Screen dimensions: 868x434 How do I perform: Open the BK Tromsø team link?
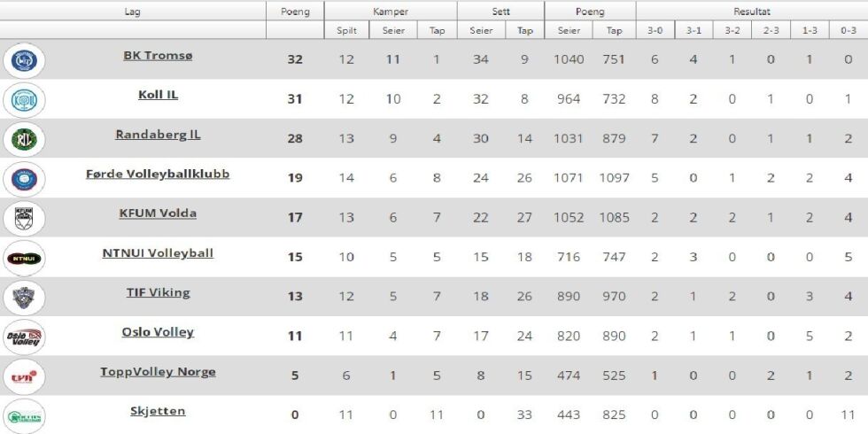pyautogui.click(x=158, y=55)
